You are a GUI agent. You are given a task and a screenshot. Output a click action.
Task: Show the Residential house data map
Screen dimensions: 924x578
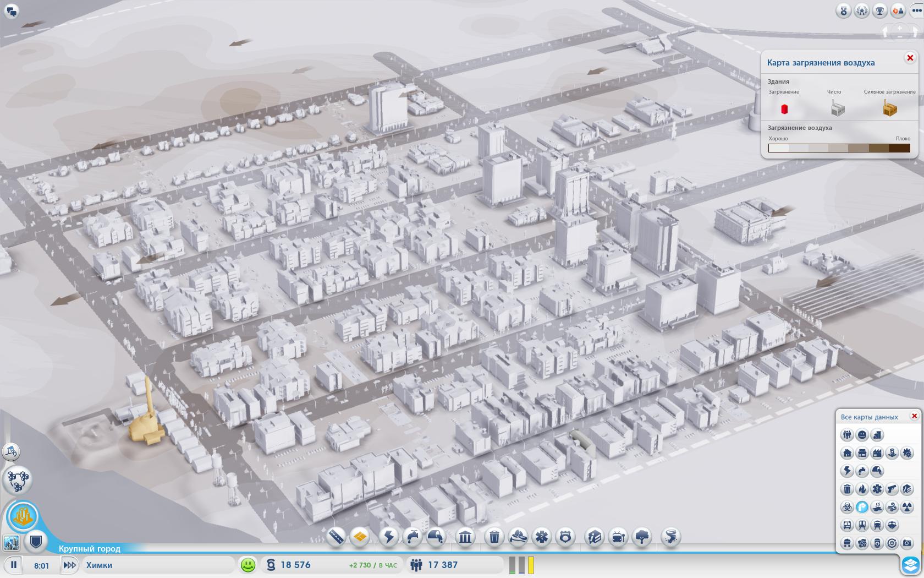pos(847,453)
